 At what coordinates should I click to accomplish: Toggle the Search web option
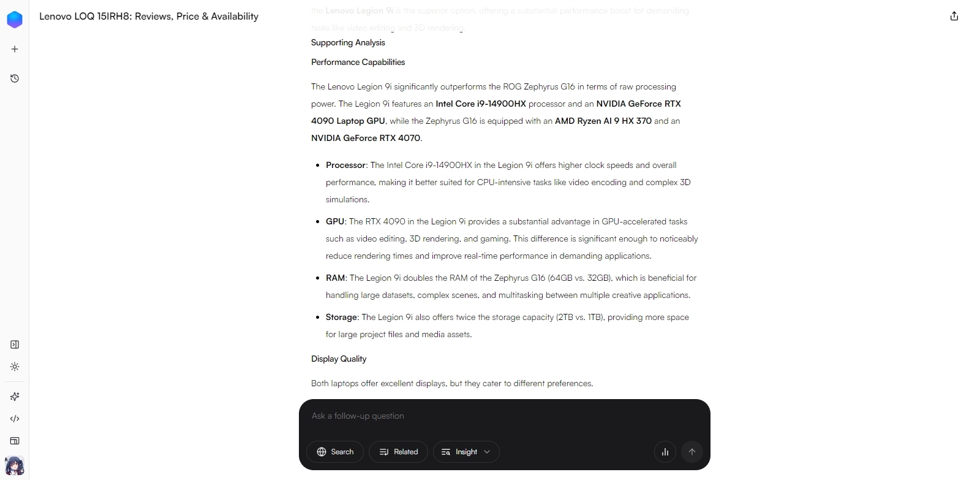335,452
